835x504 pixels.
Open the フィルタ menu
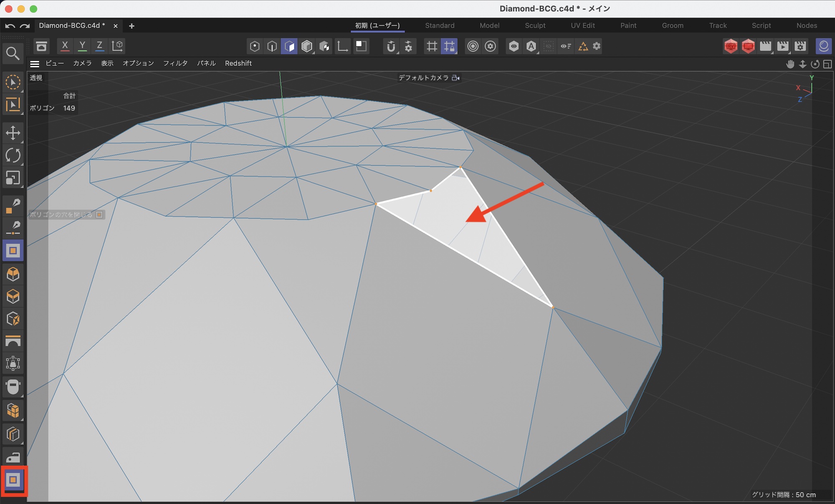pos(175,63)
